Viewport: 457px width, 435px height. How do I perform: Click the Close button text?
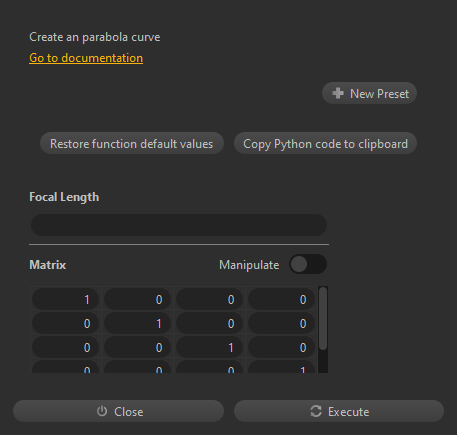coord(129,412)
